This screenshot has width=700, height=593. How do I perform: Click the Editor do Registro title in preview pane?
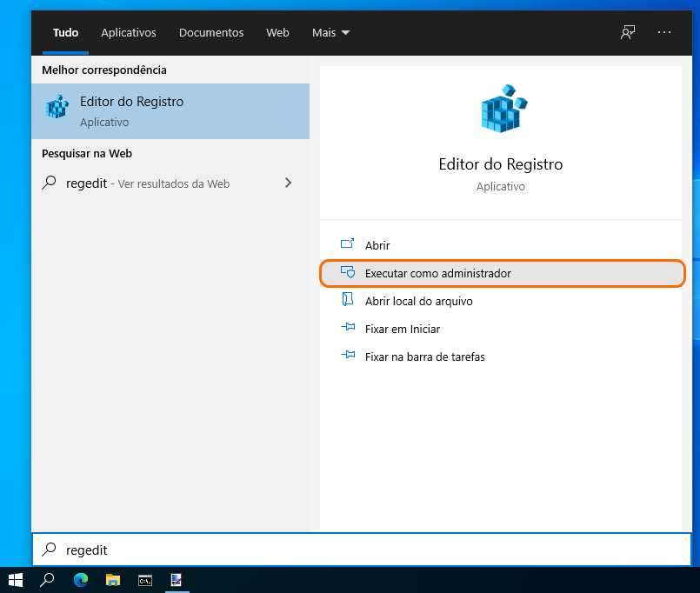[x=501, y=164]
